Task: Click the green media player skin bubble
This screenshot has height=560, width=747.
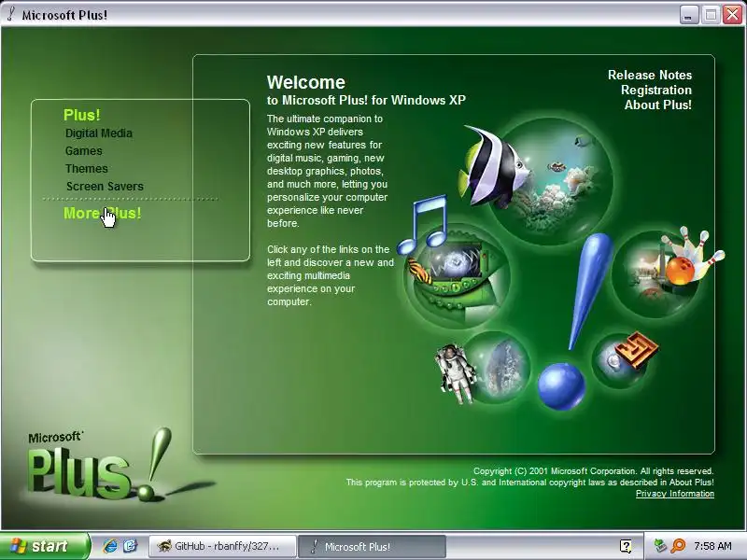Action: (x=458, y=276)
